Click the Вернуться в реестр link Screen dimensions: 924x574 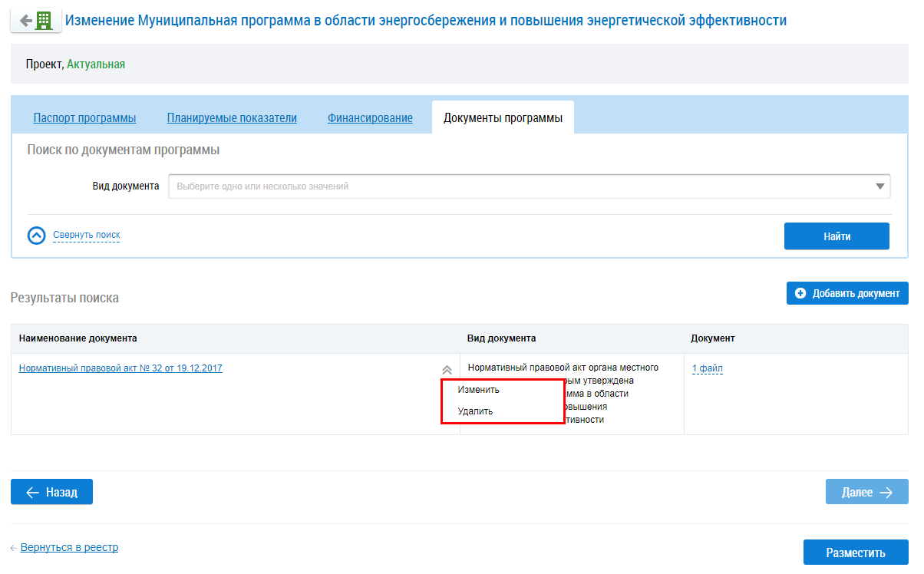(x=69, y=548)
